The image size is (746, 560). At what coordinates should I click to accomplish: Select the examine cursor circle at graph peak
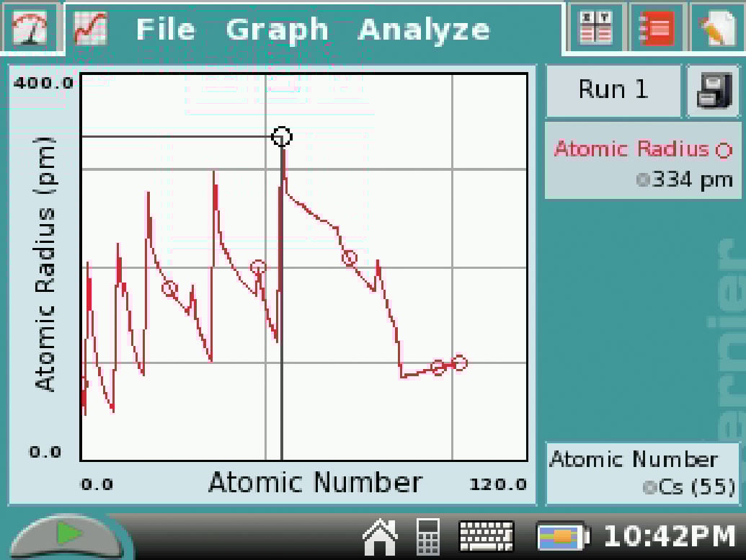(282, 137)
